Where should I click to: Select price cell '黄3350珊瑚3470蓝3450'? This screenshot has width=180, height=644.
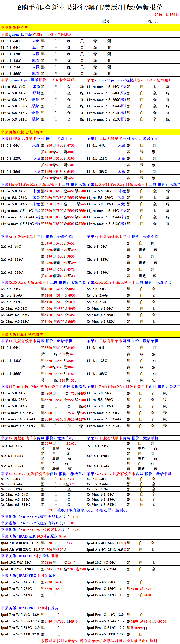(x=63, y=249)
